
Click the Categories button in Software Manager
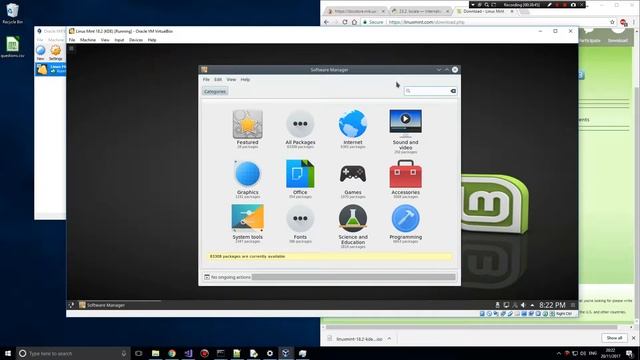[x=215, y=91]
